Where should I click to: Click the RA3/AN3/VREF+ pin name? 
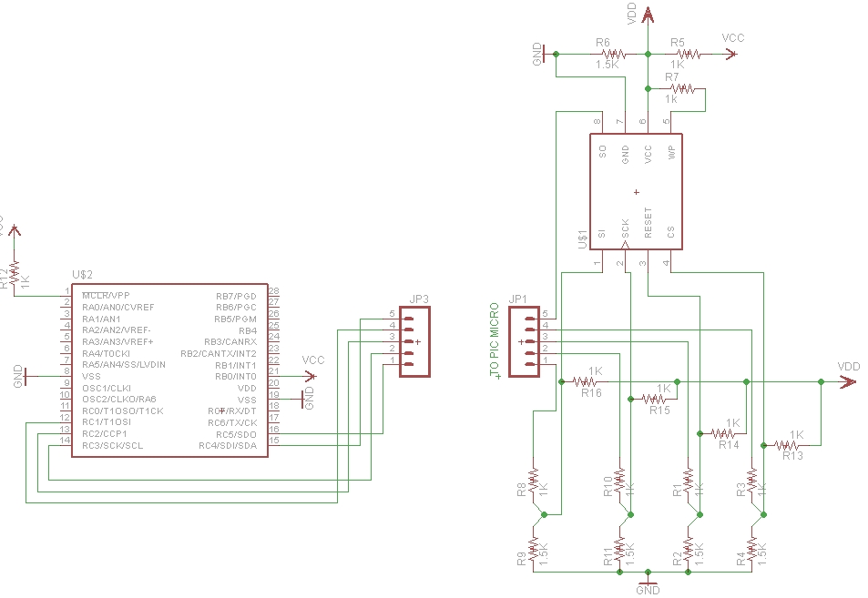[x=117, y=342]
